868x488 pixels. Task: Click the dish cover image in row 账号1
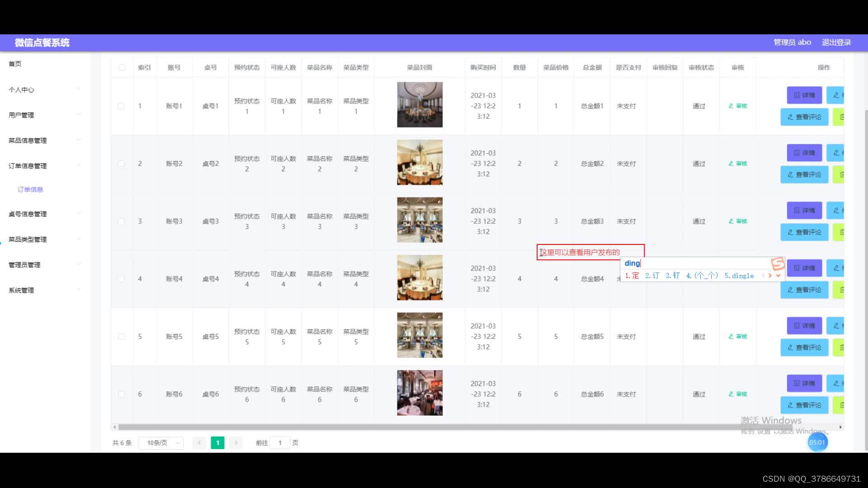(420, 104)
